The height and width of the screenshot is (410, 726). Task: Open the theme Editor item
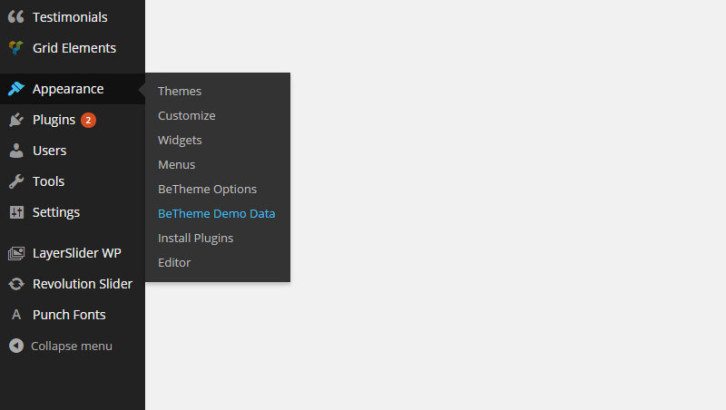point(174,263)
